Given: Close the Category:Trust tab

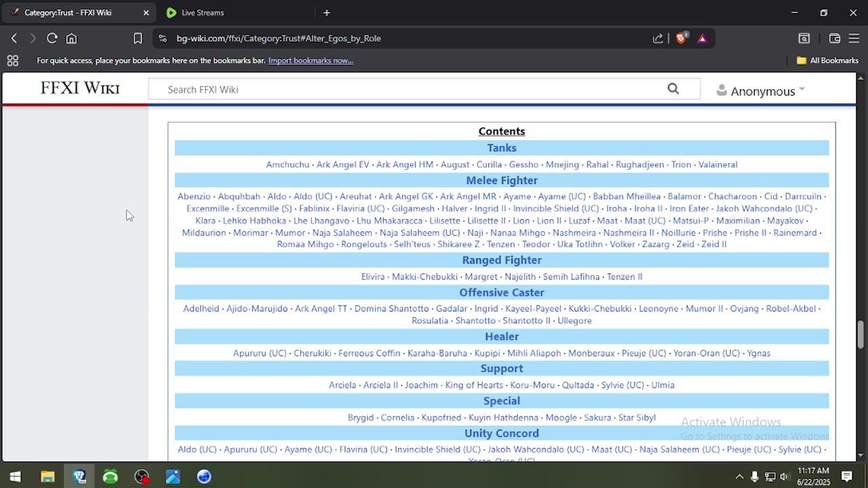Looking at the screenshot, I should point(146,12).
